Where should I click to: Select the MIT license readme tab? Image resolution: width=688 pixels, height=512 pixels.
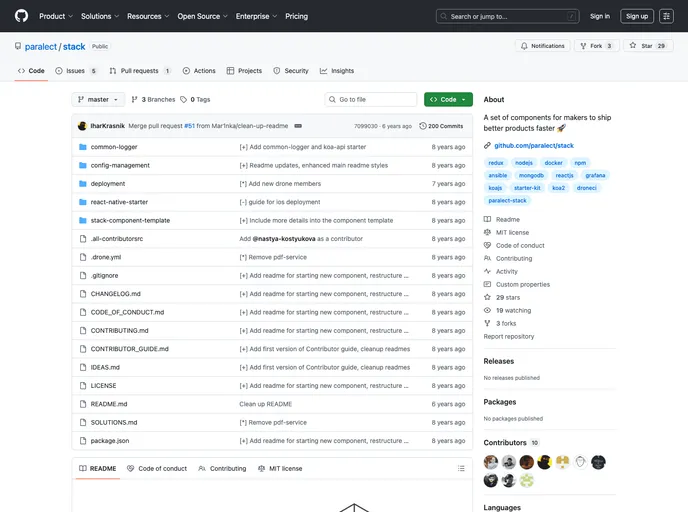click(x=280, y=469)
